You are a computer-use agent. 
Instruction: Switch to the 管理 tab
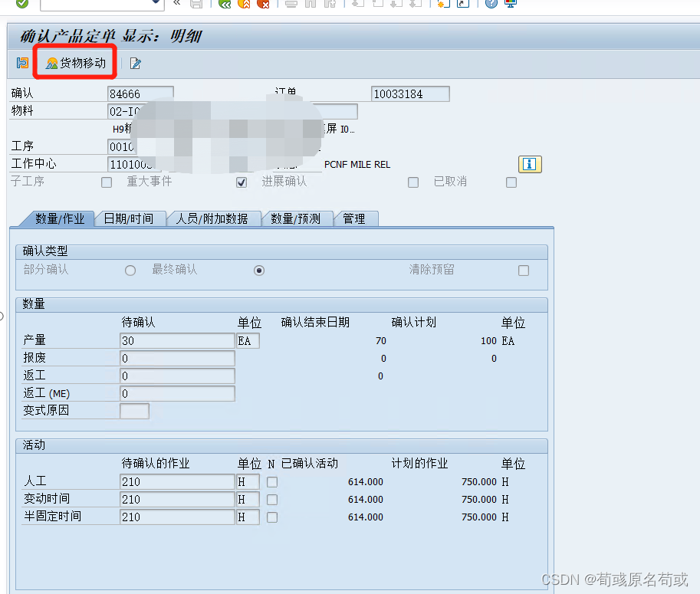[354, 218]
